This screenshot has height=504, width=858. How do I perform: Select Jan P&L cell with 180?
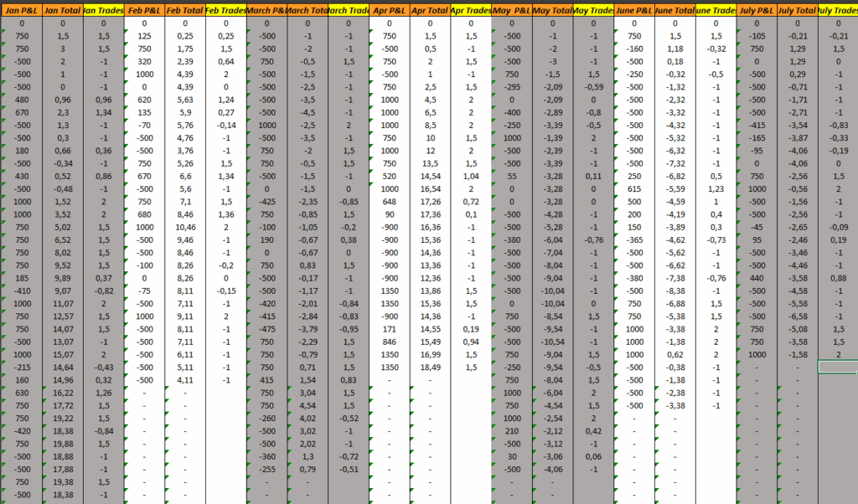[x=22, y=151]
